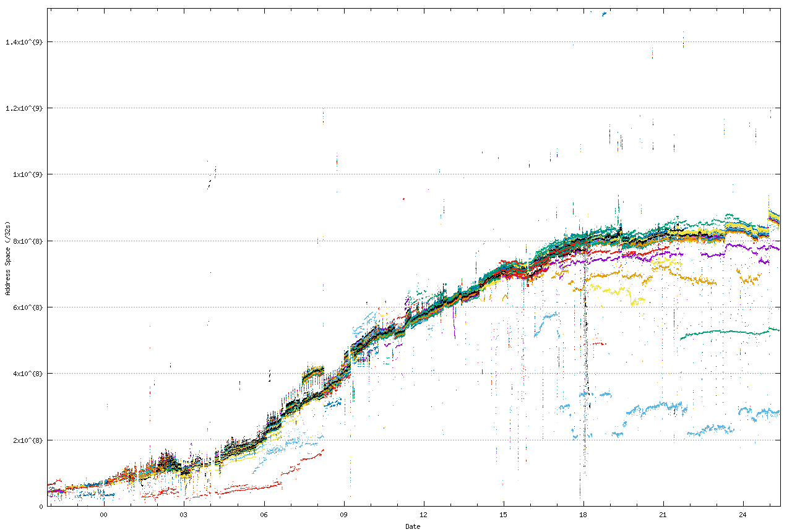792x532 pixels.
Task: Select the 1.2x10^{9} y-axis tick label
Action: coord(24,108)
